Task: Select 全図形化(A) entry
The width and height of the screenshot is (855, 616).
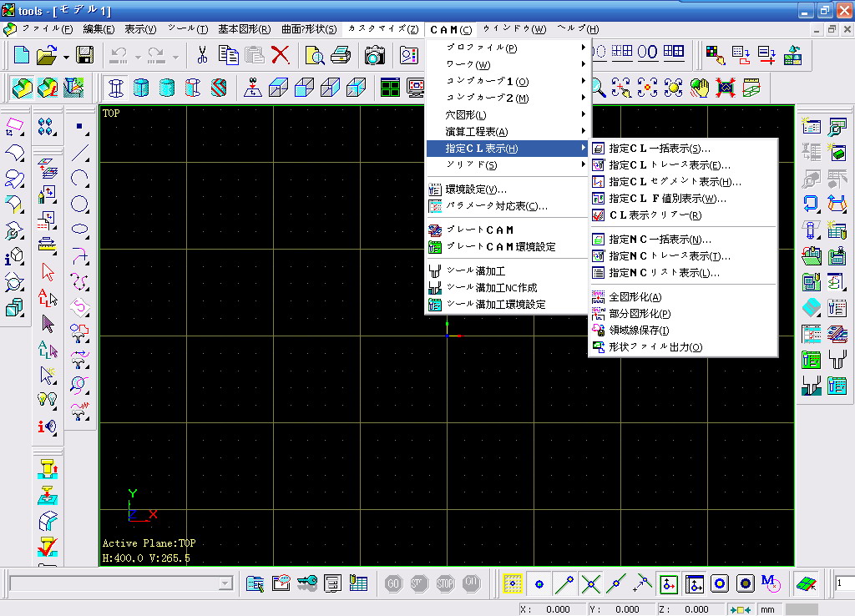Action: click(x=683, y=297)
